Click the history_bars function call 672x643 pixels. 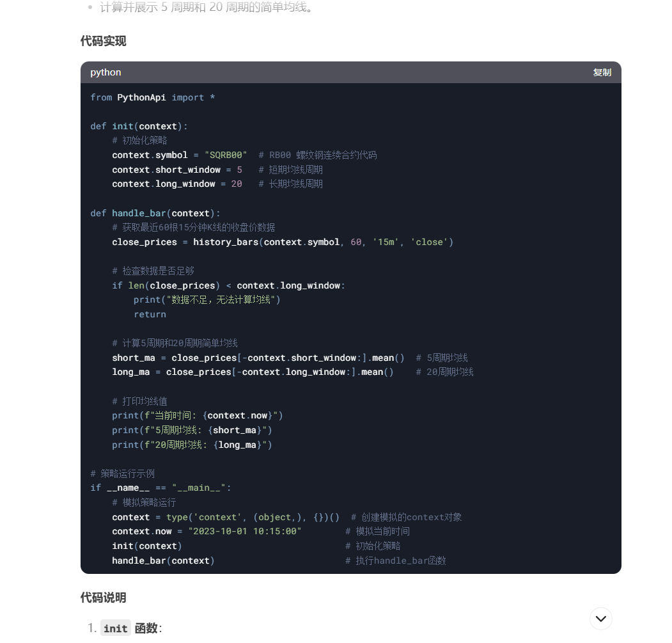pos(323,242)
